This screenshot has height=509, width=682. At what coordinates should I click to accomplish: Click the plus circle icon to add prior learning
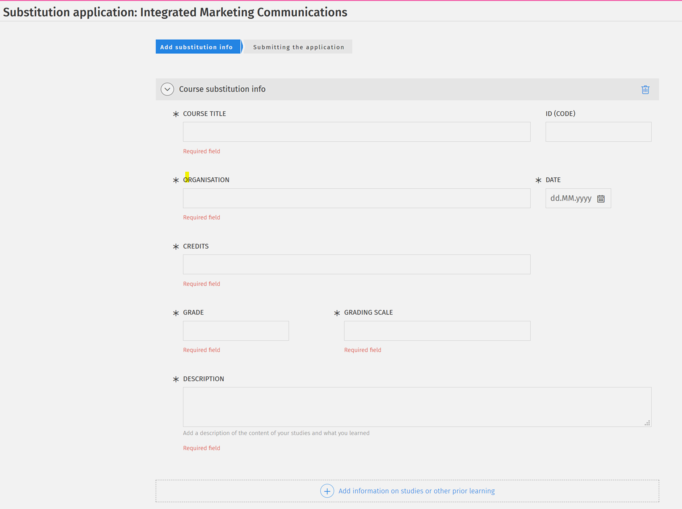click(x=327, y=491)
